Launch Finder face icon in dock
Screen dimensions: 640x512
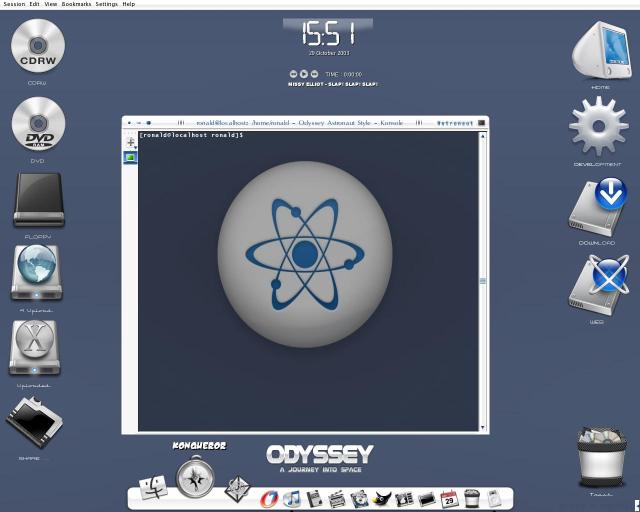[x=153, y=487]
